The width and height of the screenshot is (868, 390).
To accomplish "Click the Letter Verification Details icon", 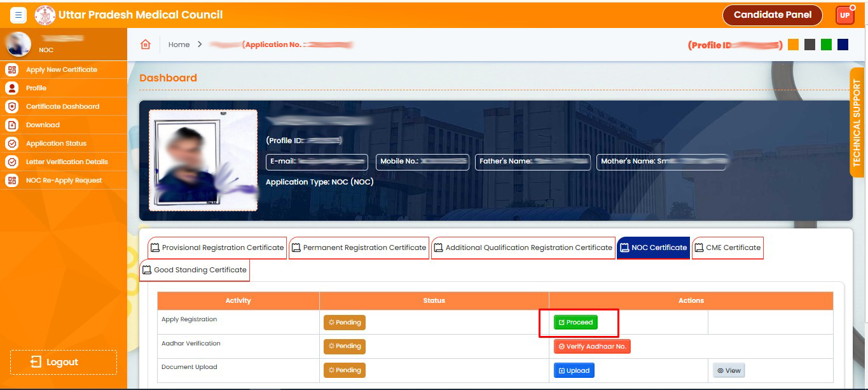I will coord(11,162).
